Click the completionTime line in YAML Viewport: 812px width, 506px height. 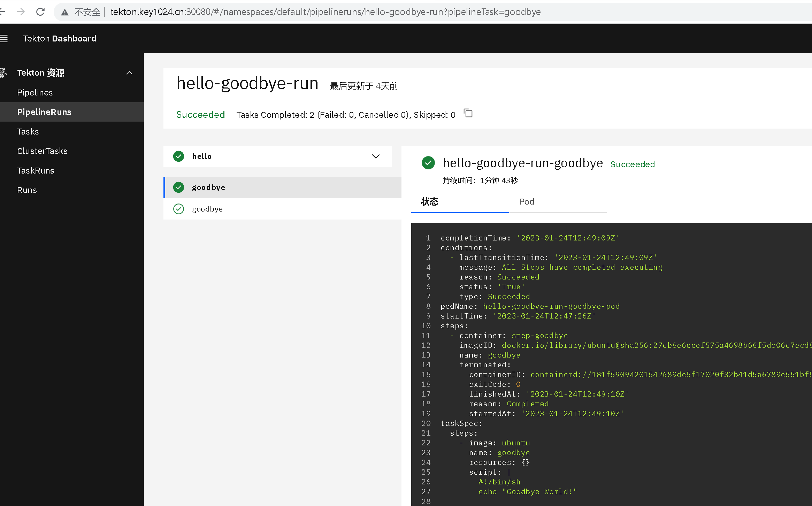click(530, 238)
